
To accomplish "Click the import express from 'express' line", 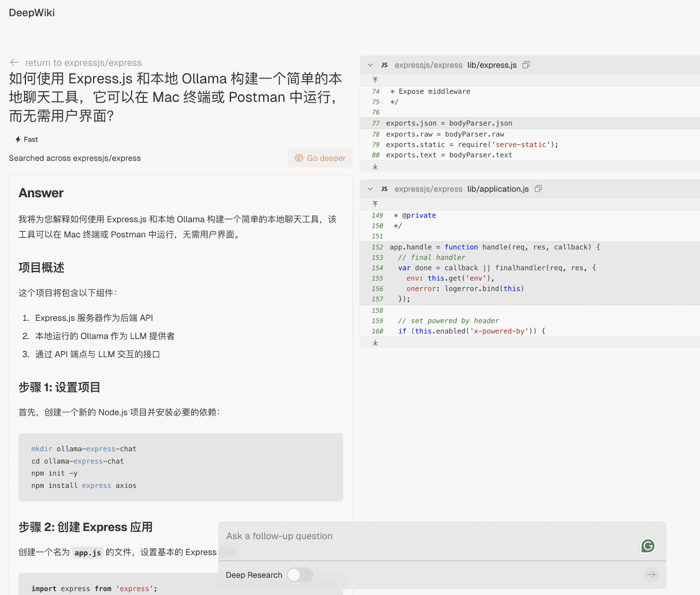I will (x=94, y=589).
